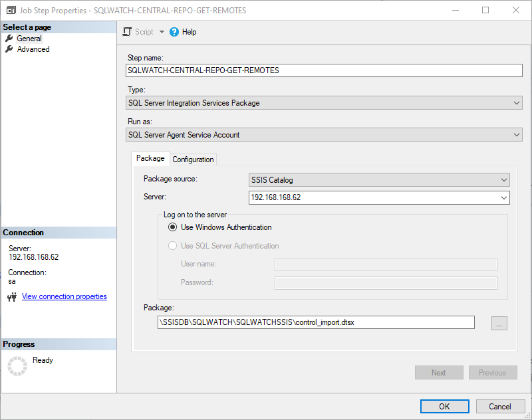The height and width of the screenshot is (420, 532).
Task: Click the blue Help question-mark icon
Action: pyautogui.click(x=174, y=32)
